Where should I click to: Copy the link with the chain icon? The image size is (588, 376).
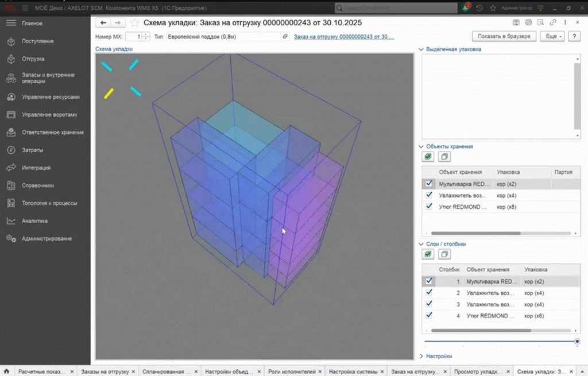[x=553, y=22]
